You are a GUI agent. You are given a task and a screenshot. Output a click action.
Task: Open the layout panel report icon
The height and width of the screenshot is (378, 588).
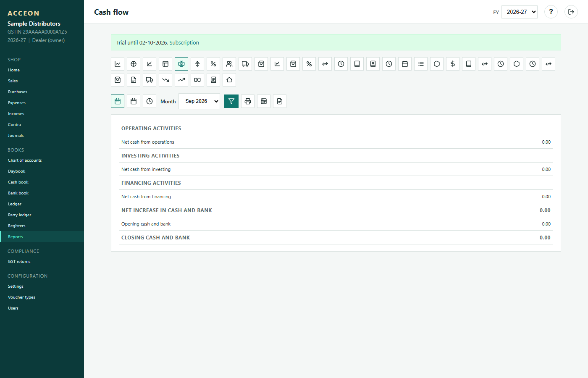pos(165,64)
